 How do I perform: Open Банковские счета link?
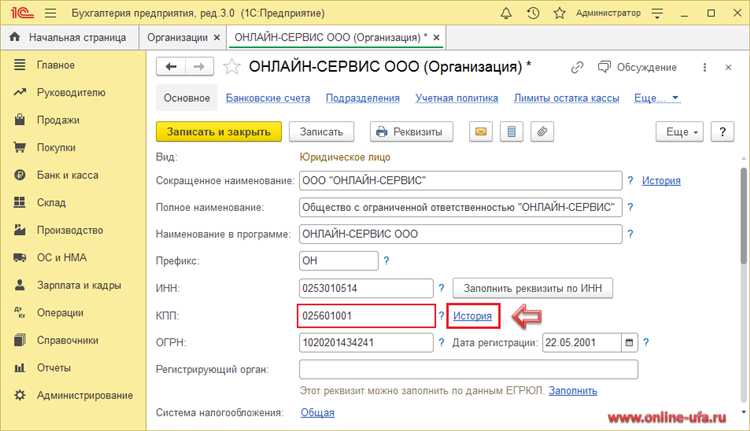(268, 98)
